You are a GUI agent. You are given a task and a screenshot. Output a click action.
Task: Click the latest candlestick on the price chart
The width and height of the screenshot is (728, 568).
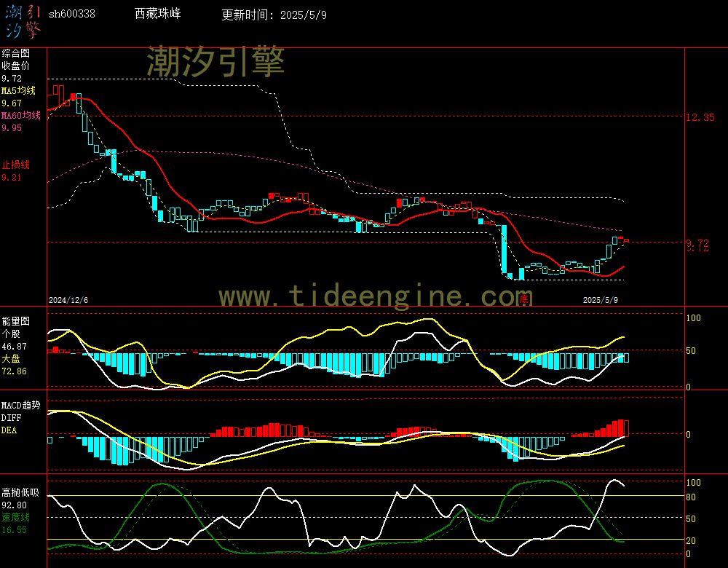point(626,240)
